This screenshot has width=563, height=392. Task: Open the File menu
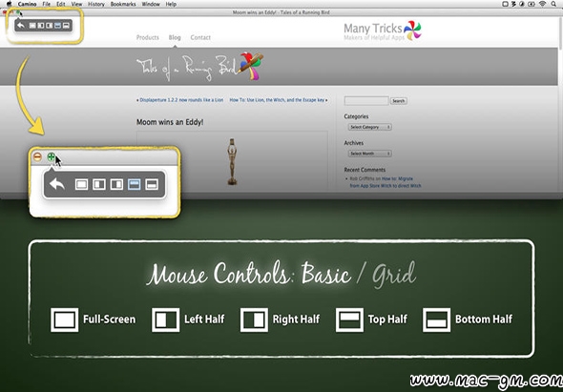coord(47,4)
